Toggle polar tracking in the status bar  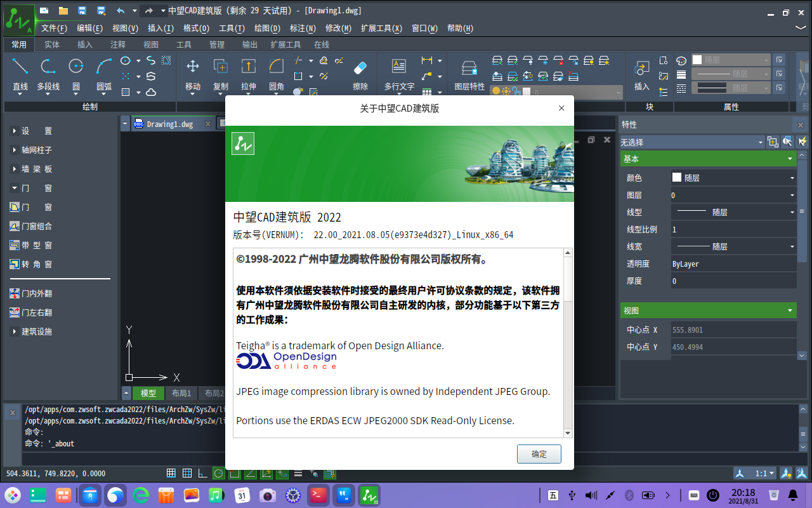[219, 473]
